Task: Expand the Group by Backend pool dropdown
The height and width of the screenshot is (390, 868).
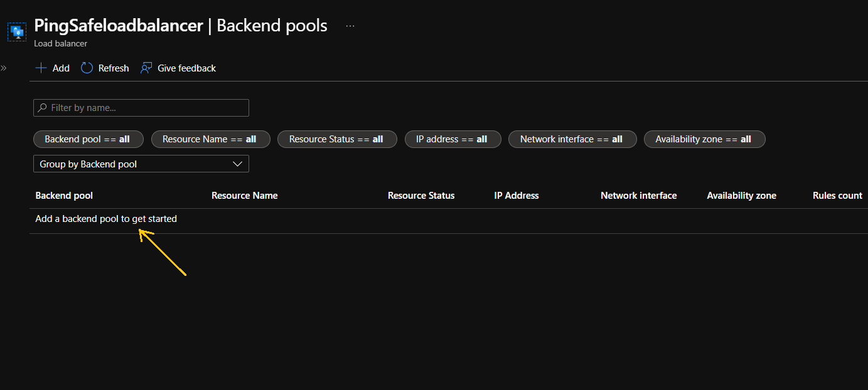Action: [x=141, y=164]
